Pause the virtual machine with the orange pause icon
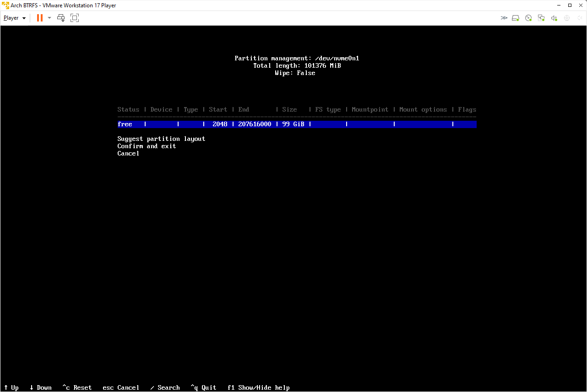The image size is (587, 392). [x=40, y=18]
